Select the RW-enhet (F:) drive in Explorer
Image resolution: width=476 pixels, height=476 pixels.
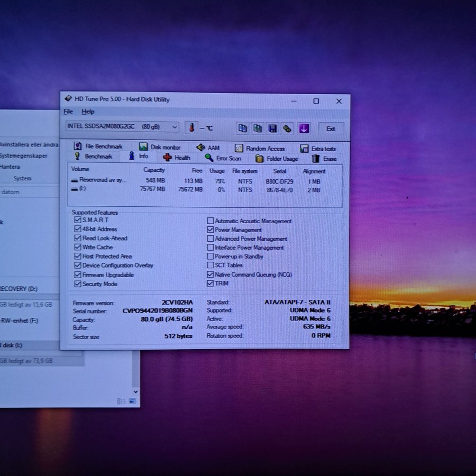(19, 321)
